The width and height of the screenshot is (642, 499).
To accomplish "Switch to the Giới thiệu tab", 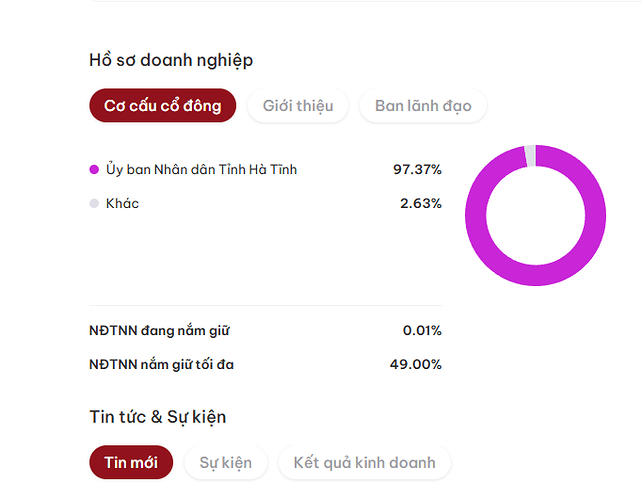I will pyautogui.click(x=298, y=105).
